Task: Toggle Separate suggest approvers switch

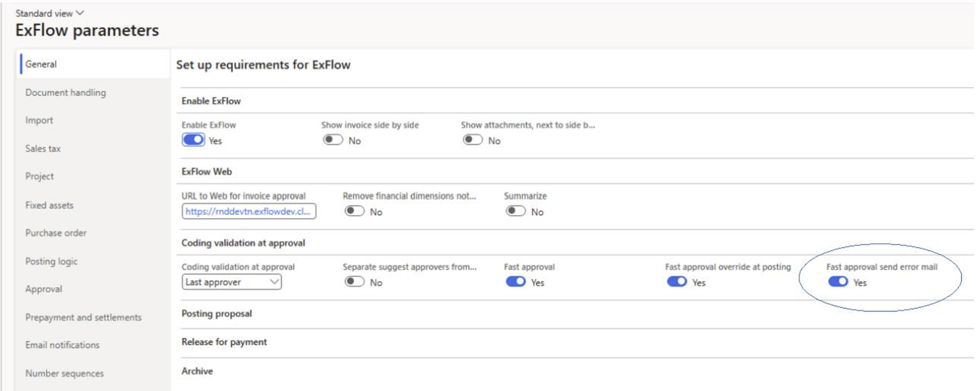Action: coord(355,282)
